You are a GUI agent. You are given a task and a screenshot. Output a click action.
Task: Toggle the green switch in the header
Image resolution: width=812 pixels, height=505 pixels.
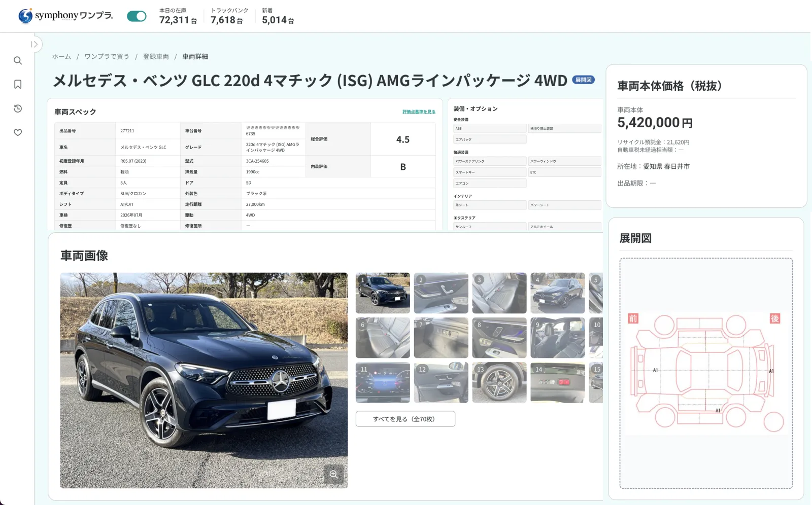pos(137,16)
